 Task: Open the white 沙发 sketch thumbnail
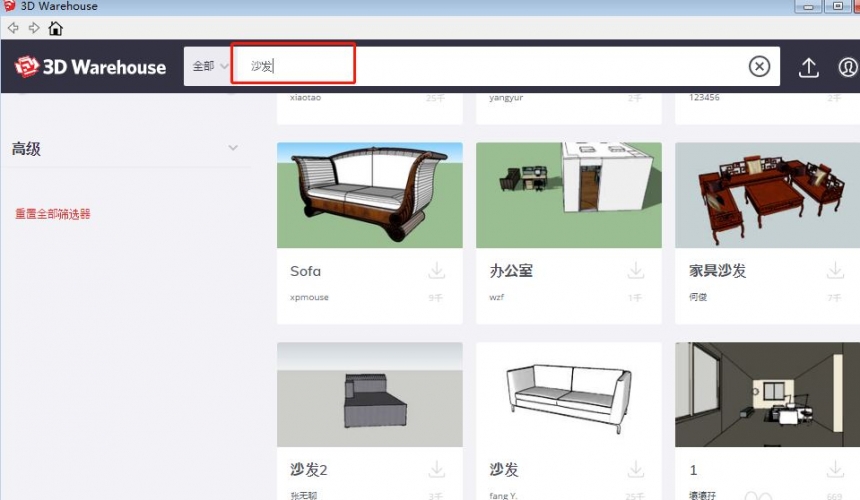[569, 395]
